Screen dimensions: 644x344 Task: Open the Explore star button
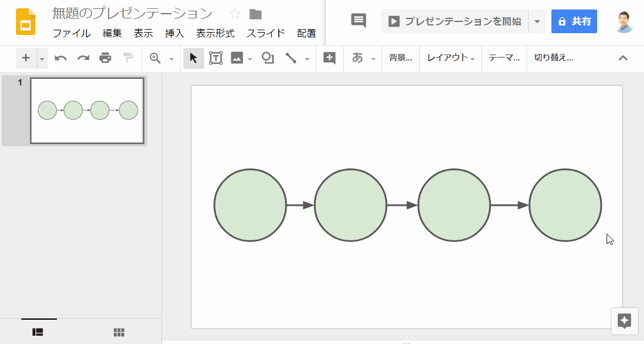(x=624, y=321)
